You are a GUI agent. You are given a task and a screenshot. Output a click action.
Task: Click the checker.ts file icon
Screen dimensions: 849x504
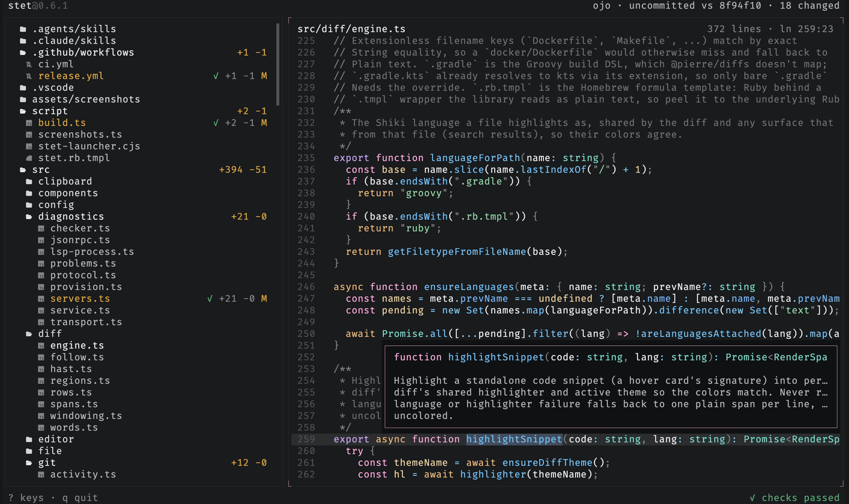[41, 228]
